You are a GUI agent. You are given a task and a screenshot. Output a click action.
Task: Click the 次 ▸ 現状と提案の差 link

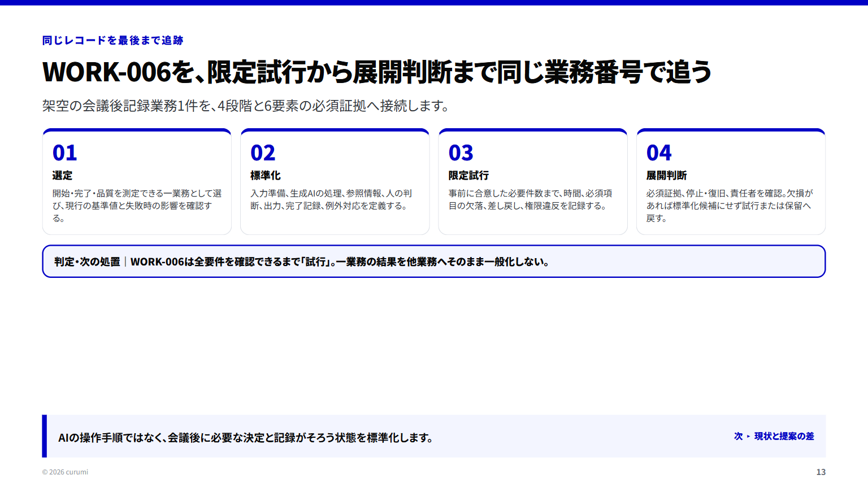774,436
